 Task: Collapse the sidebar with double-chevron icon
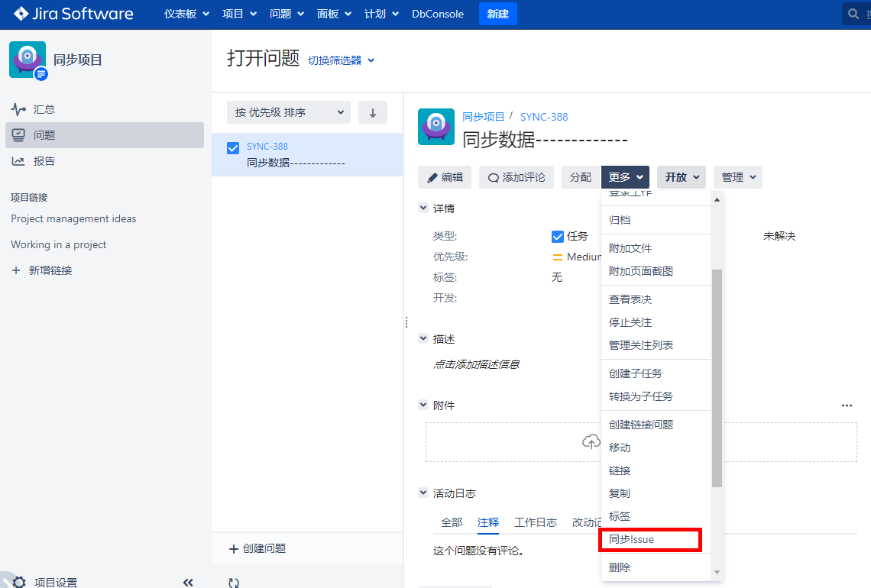188,582
